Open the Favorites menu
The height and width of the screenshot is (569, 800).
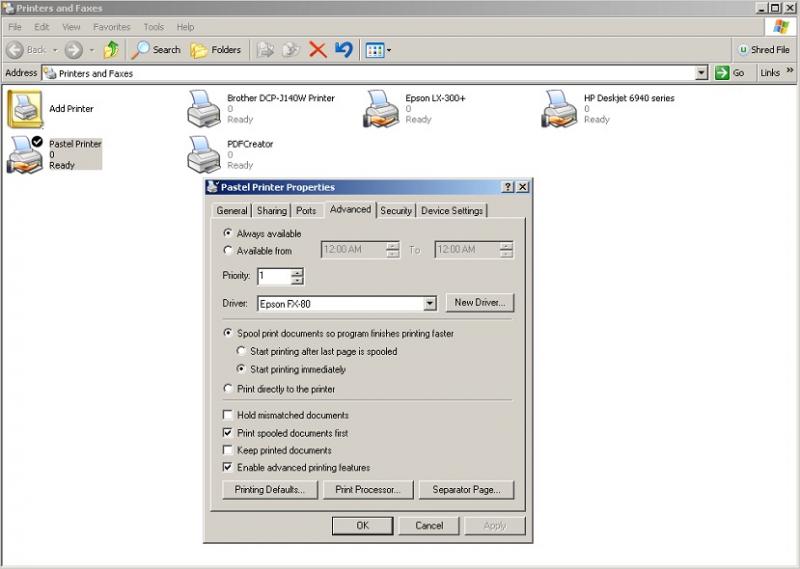pyautogui.click(x=111, y=27)
